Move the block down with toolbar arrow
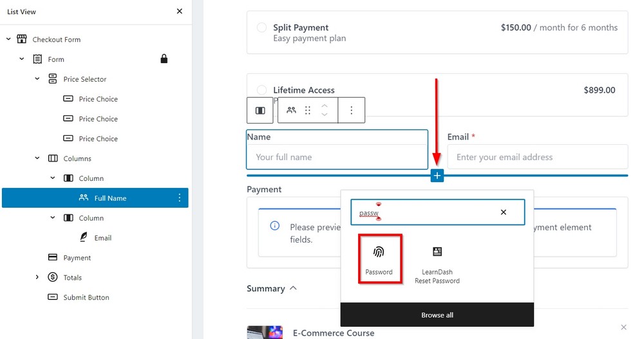Screen dimensions: 644x339 [x=325, y=115]
